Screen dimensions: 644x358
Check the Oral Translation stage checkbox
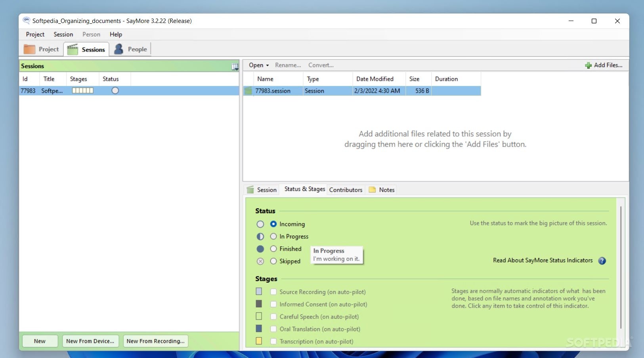point(273,329)
